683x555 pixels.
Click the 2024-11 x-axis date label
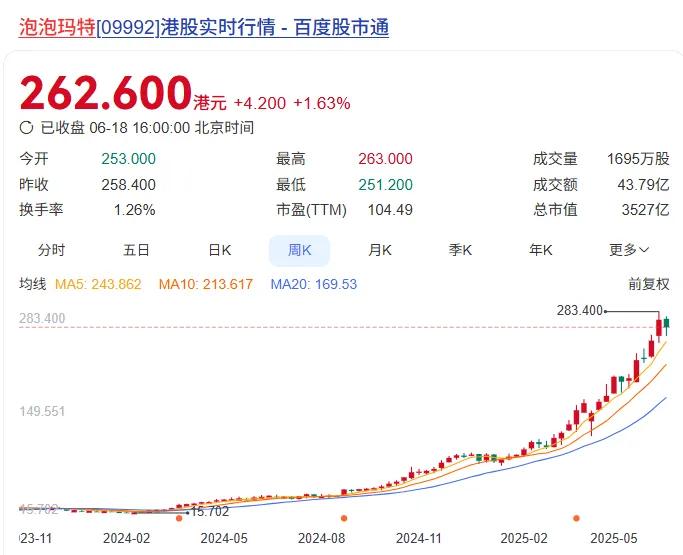click(x=419, y=538)
